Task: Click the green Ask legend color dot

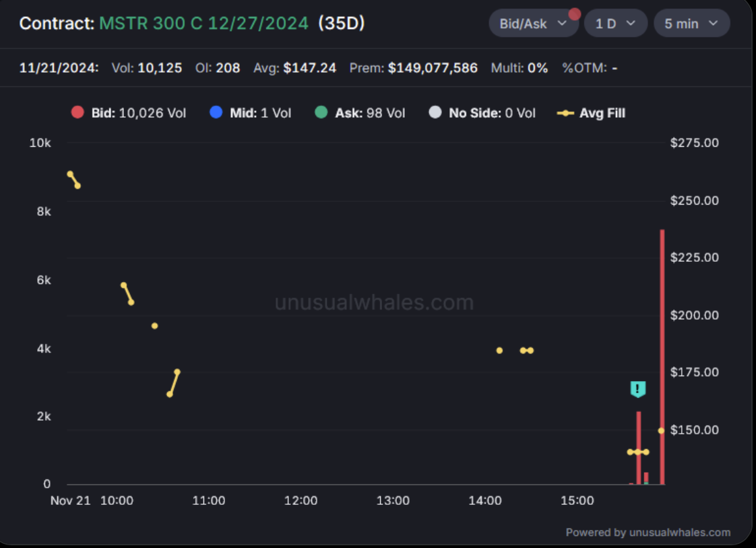Action: click(x=321, y=112)
